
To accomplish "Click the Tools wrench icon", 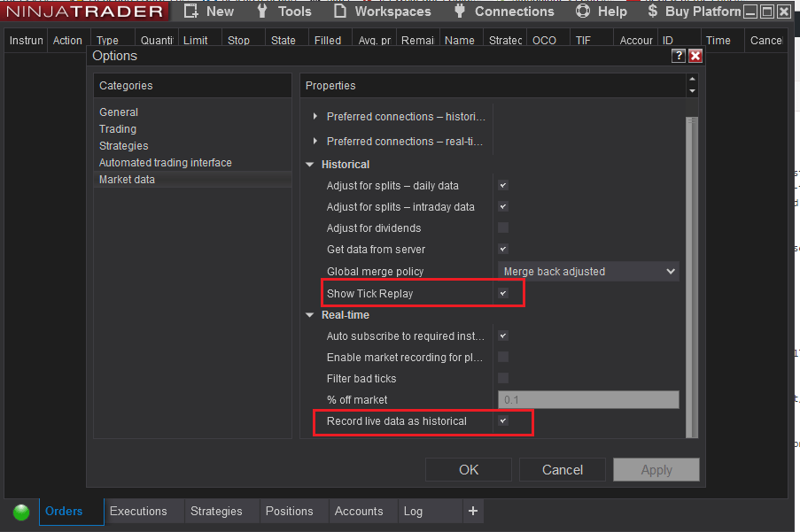I will (261, 11).
